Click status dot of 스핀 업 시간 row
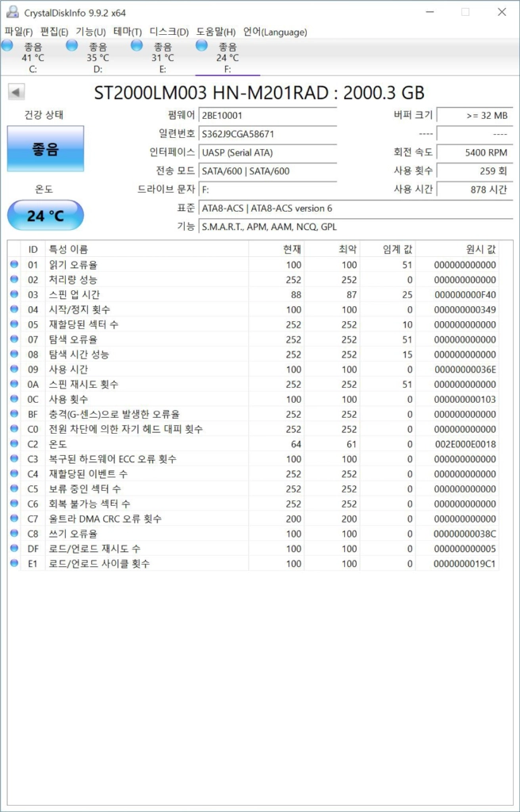Viewport: 520px width, 812px height. 14,295
